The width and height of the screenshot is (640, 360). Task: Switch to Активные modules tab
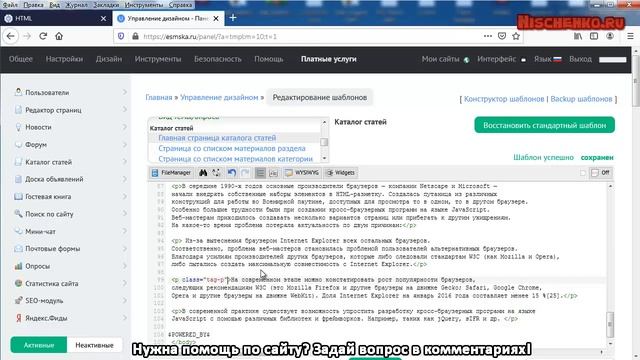pos(39,345)
